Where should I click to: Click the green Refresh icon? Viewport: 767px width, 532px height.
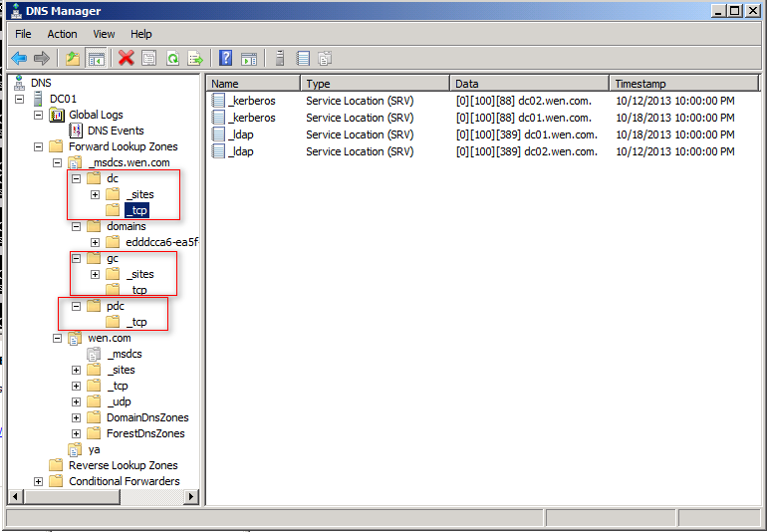click(x=172, y=58)
